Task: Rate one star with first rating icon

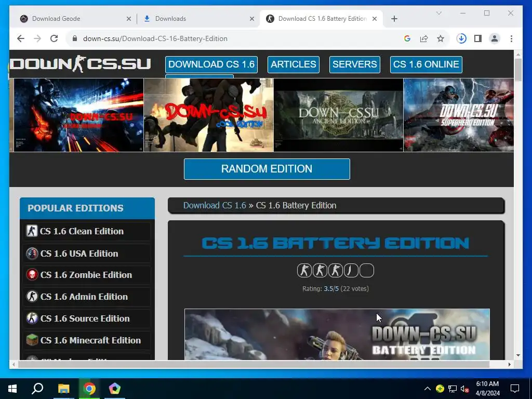Action: click(x=304, y=270)
